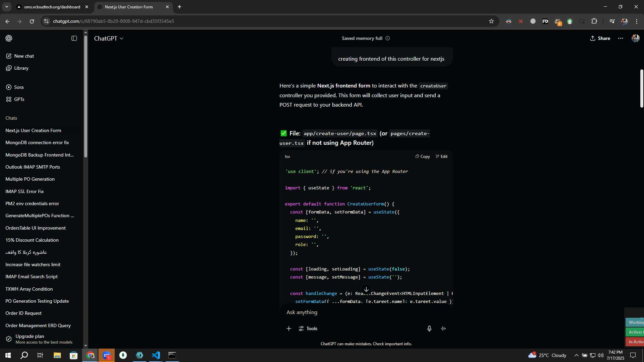Switch to the oms.vcloudtech.org/dashboard tab
This screenshot has width=644, height=362.
52,7
